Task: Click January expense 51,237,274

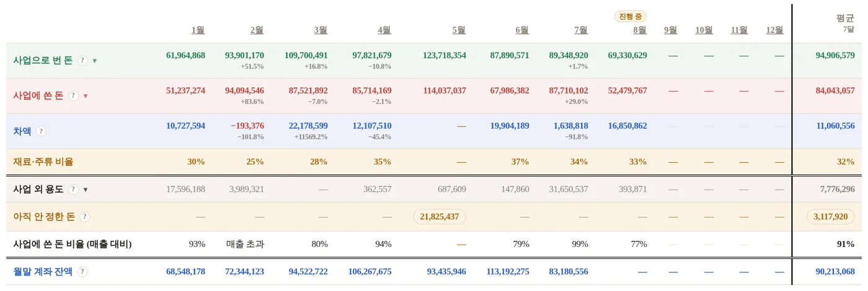Action: (x=185, y=91)
